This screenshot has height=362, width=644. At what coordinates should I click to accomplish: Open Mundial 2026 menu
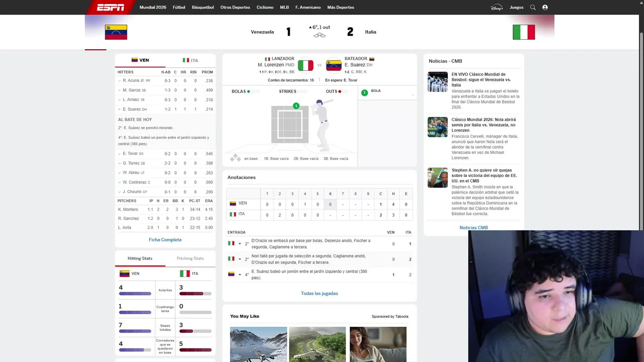[x=153, y=8]
